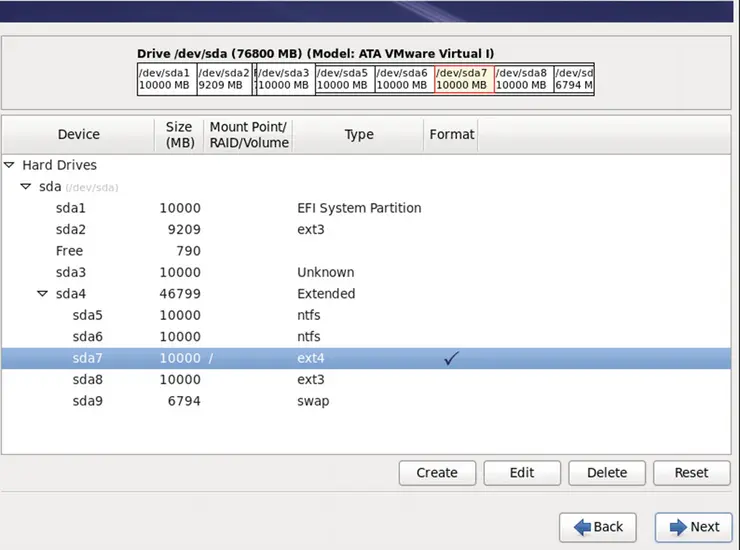Select /dev/sda1 block in the drive map
This screenshot has width=740, height=550.
[x=166, y=79]
